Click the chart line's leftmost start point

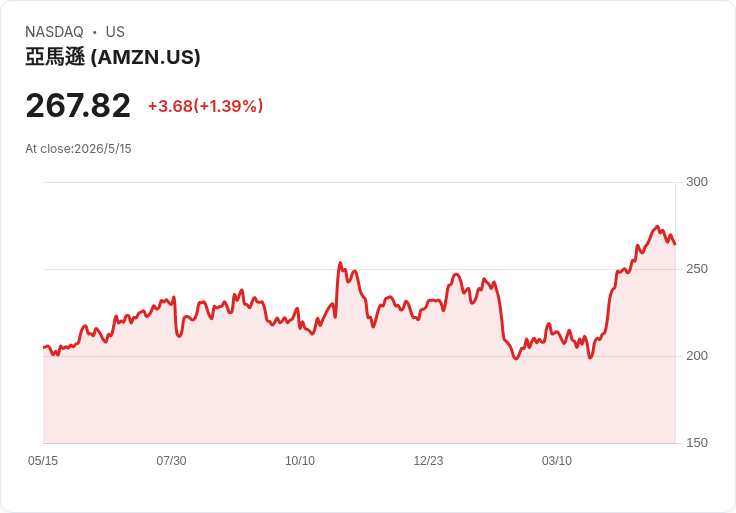click(x=44, y=347)
